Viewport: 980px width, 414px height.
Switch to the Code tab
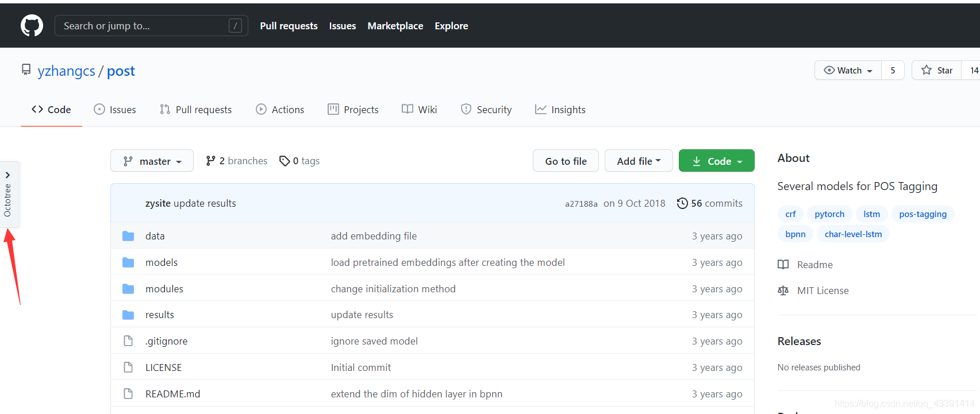(51, 110)
